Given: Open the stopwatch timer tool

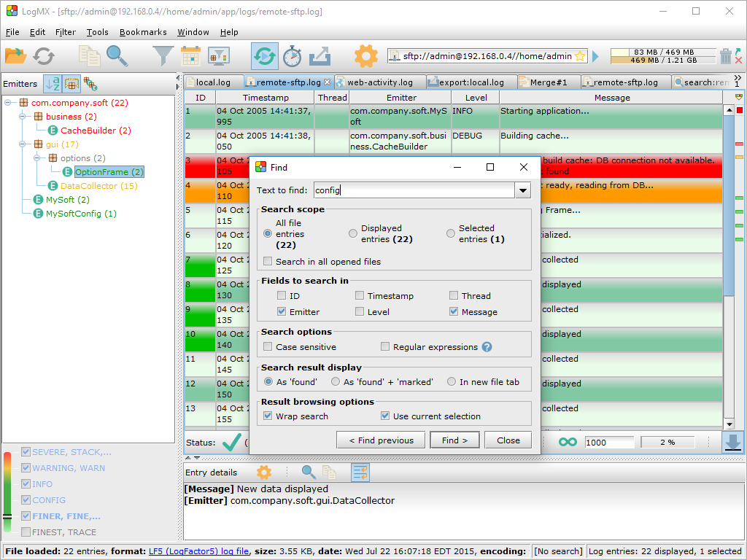Looking at the screenshot, I should pos(292,56).
